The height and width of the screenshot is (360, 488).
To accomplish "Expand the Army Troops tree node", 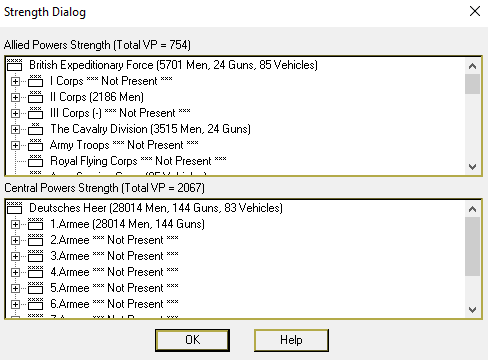I will 15,145.
